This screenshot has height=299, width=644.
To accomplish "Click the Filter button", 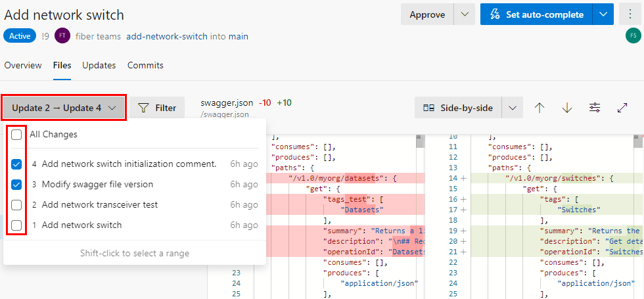I will [x=157, y=108].
